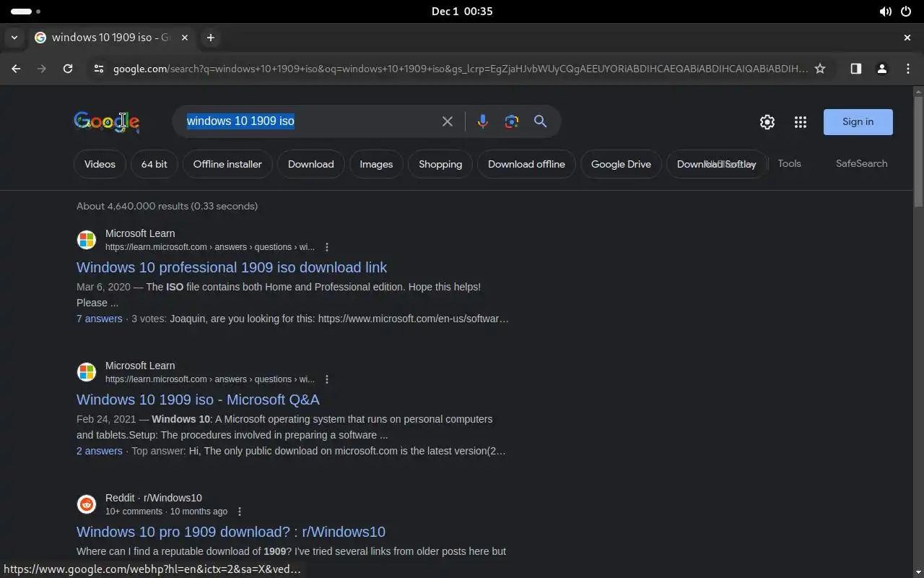Click the Microsoft favicon of the 'Windows 10 1909 iso - Microsoft Q&A' result
924x578 pixels.
click(x=87, y=372)
